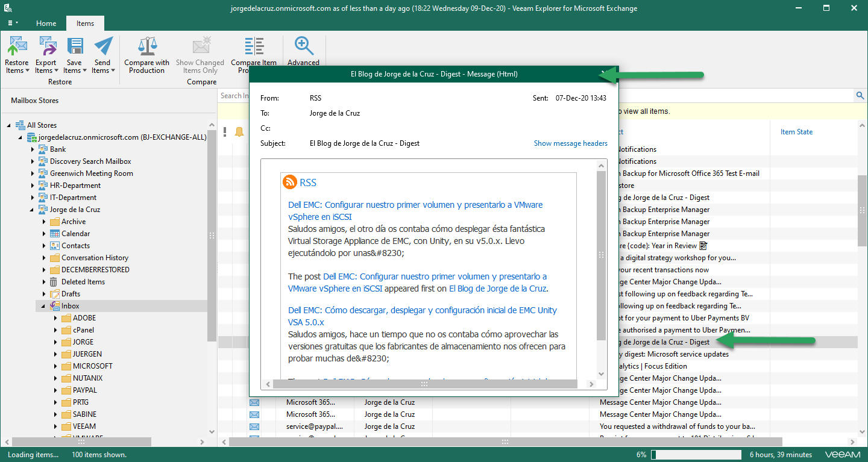
Task: Click the mail list vertical scrollbar
Action: pos(862,210)
